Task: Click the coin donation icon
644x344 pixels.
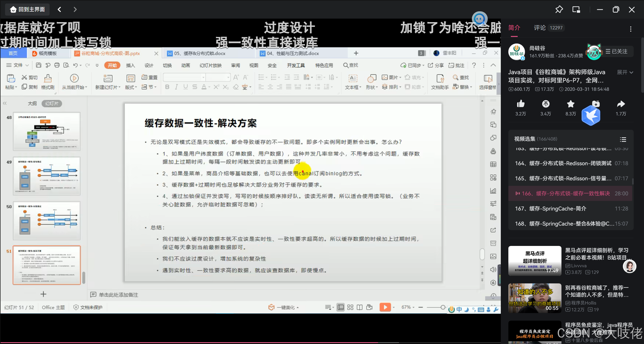Action: point(545,104)
